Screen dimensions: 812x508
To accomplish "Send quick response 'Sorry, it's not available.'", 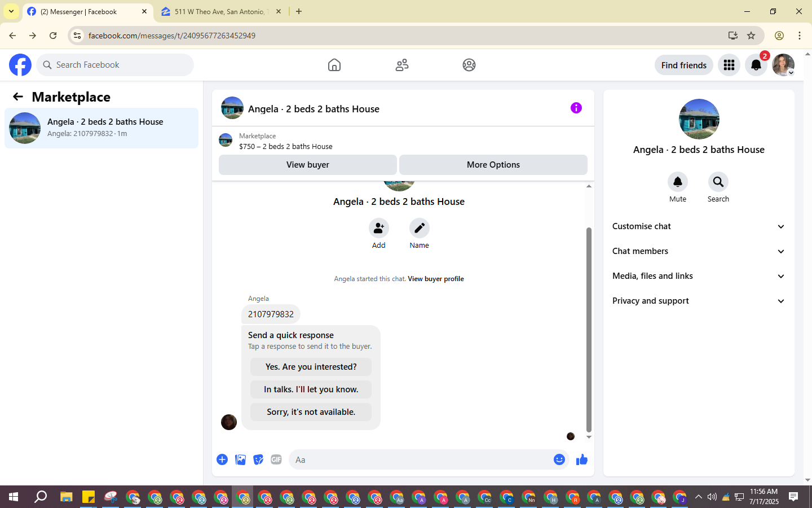I will [x=311, y=412].
